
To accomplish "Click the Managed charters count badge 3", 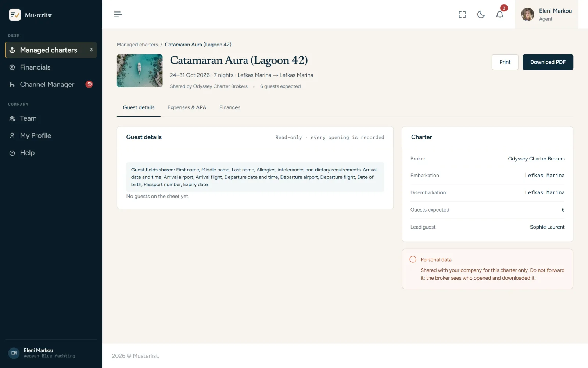I will [91, 50].
